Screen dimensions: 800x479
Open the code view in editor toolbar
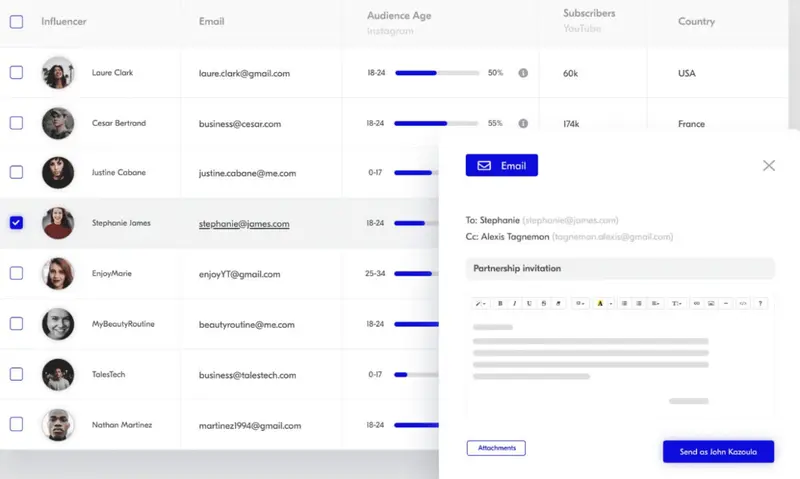coord(742,303)
